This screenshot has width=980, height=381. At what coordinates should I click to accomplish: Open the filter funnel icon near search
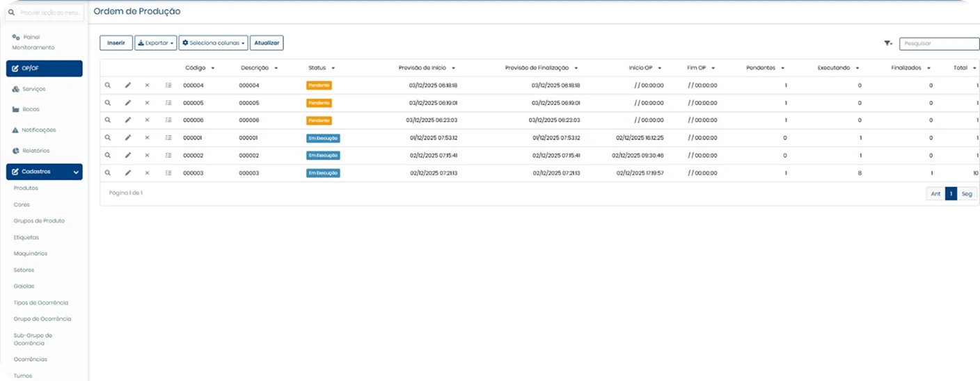pyautogui.click(x=888, y=43)
